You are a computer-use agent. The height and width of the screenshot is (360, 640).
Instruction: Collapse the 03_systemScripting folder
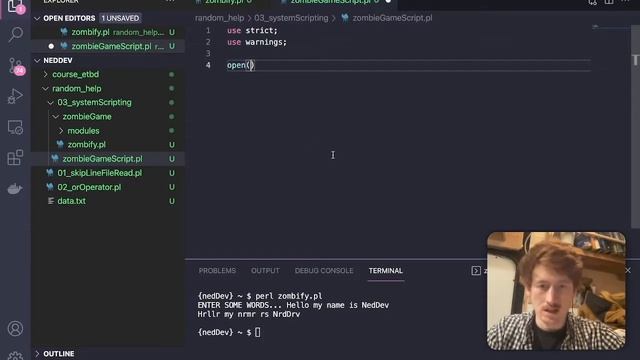51,102
